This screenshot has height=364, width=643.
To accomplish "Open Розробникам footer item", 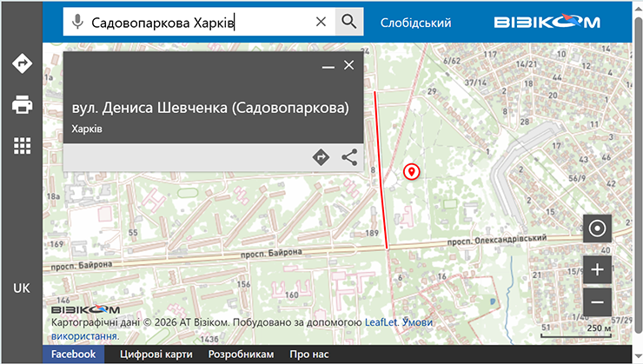I will [x=241, y=354].
